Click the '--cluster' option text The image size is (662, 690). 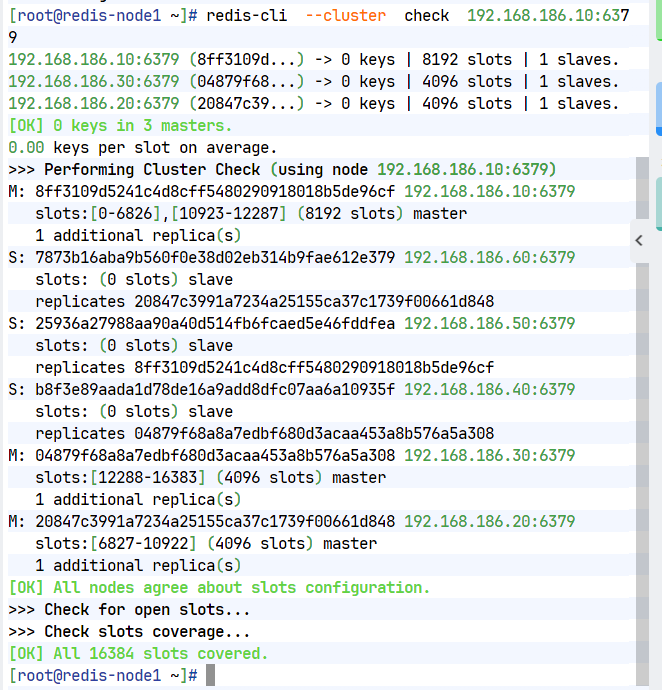tap(346, 16)
